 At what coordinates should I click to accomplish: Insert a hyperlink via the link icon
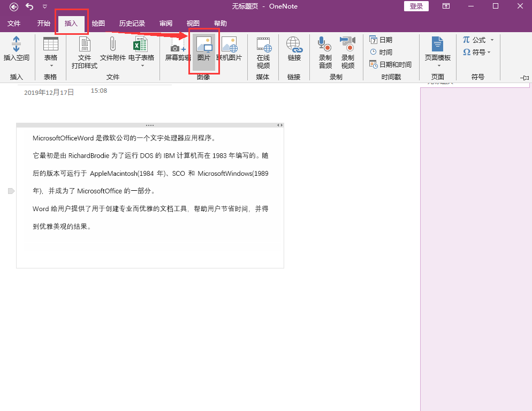click(294, 49)
